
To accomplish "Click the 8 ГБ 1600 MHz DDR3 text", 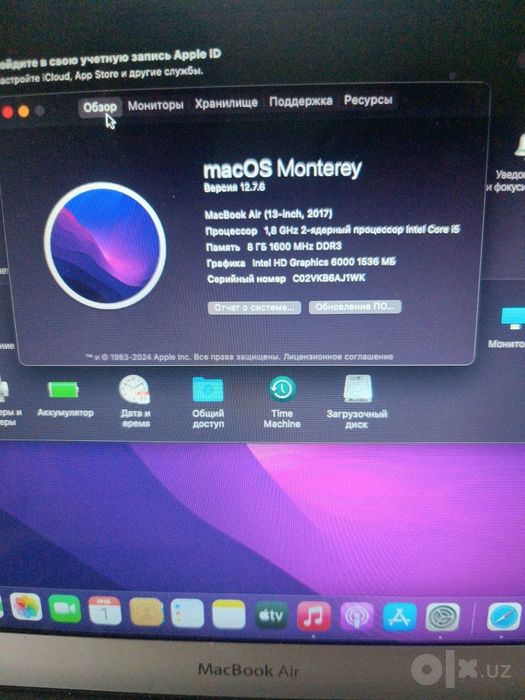I will 294,246.
